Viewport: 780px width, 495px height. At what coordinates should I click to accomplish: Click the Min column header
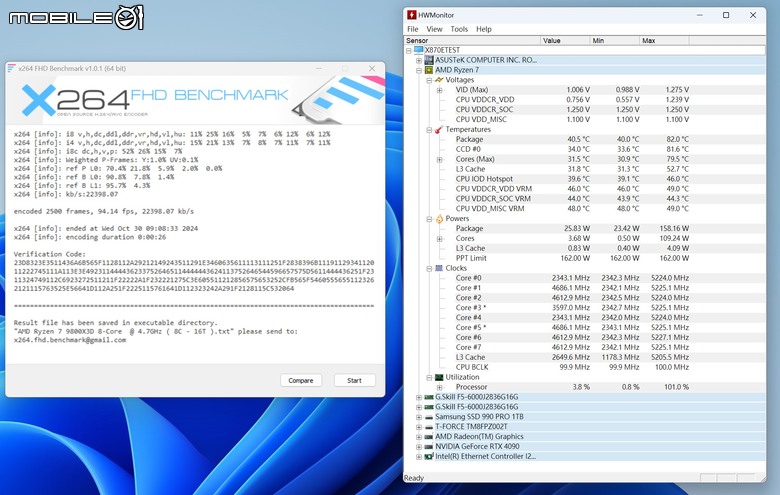(x=614, y=40)
